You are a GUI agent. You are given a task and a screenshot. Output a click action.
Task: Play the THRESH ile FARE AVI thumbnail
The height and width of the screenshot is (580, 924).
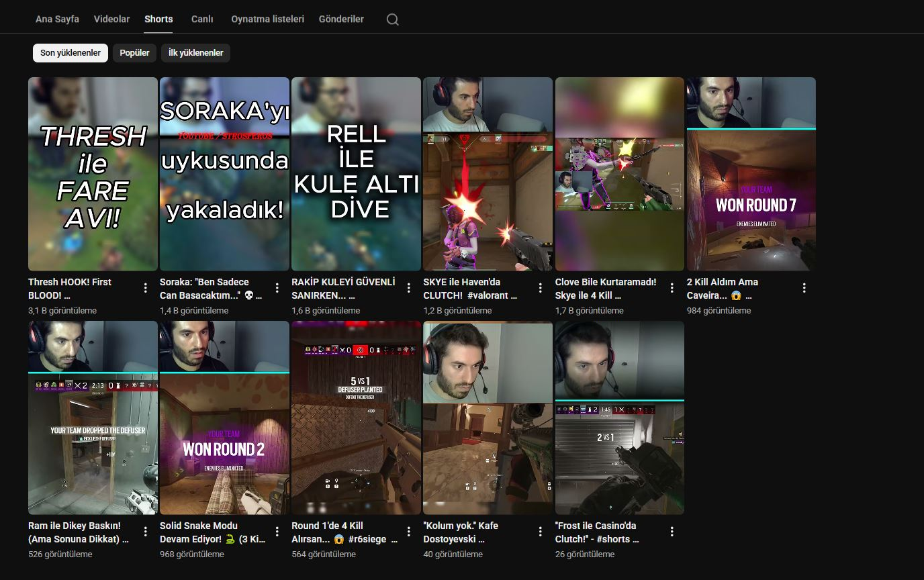[93, 174]
